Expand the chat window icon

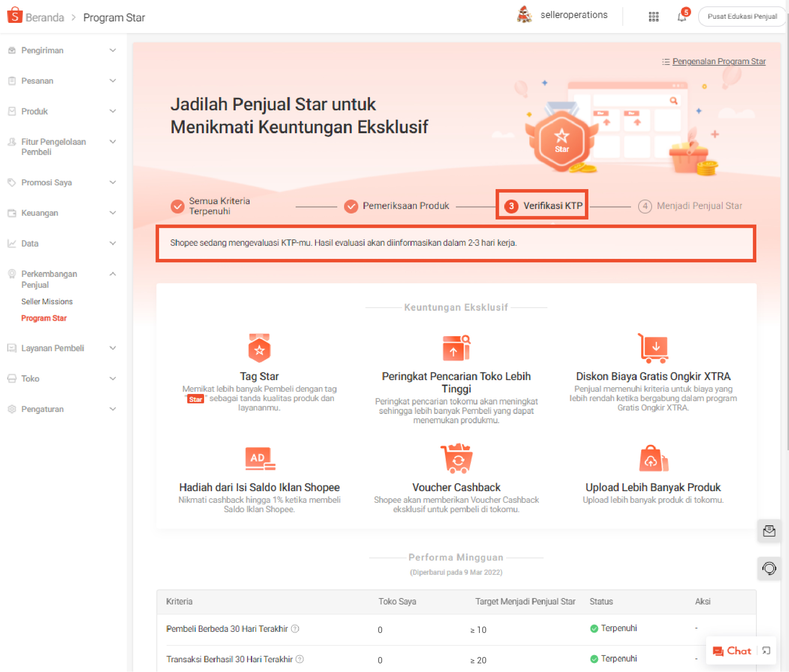766,651
